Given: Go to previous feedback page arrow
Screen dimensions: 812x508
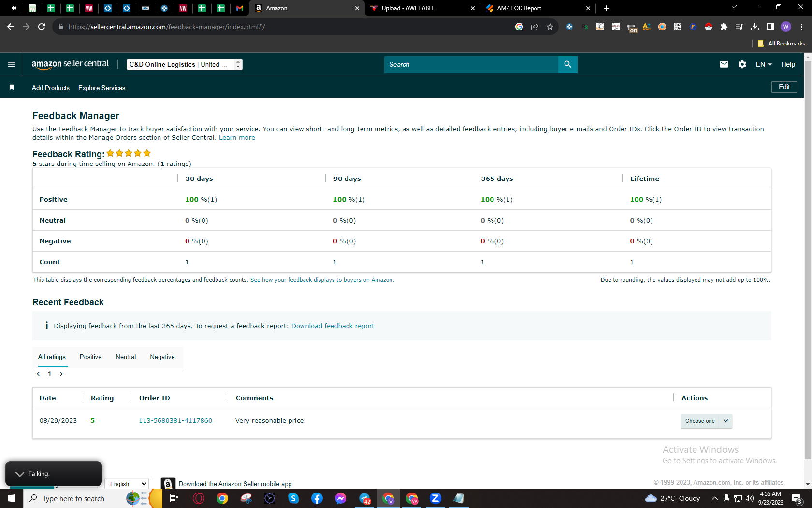Looking at the screenshot, I should [x=38, y=374].
